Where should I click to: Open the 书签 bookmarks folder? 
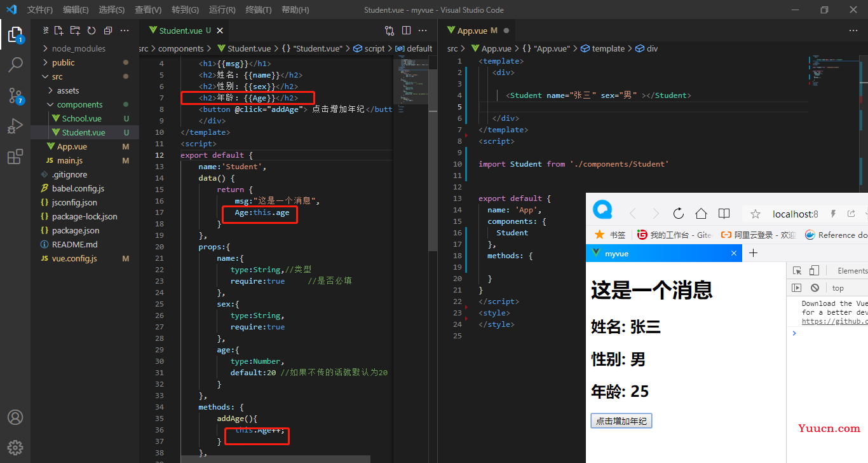(610, 235)
